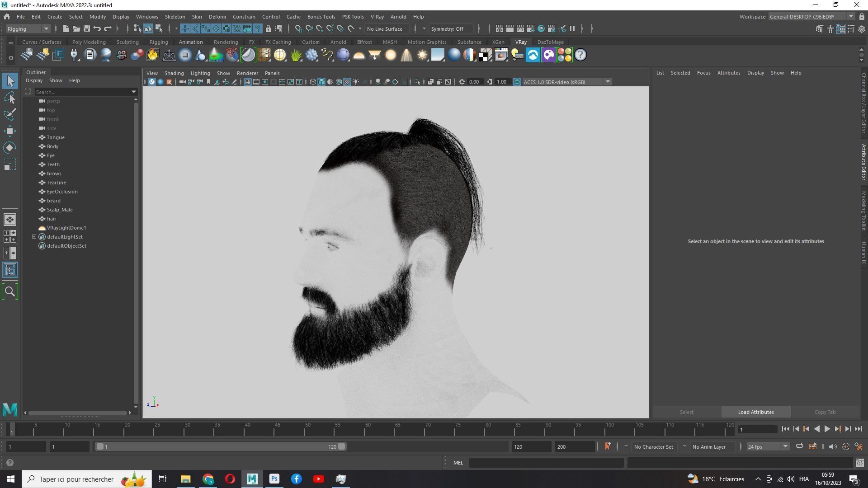
Task: Open the 24 fps frame rate dropdown
Action: point(767,447)
